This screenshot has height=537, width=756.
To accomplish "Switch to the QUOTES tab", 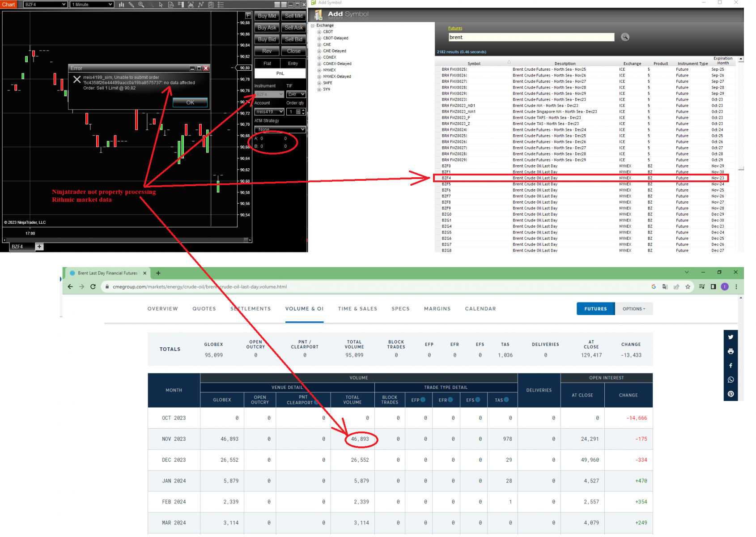I will [204, 309].
